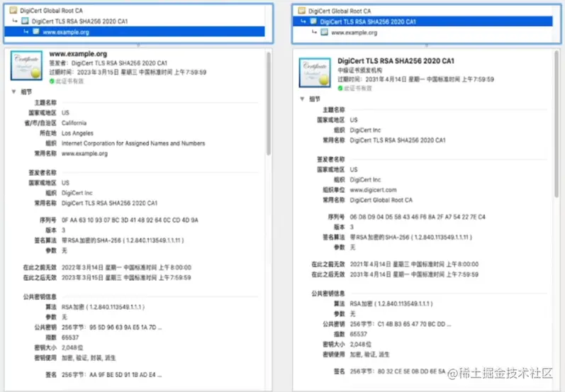Collapse details triangle in right certificate panel
Viewport: 565px width, 392px height.
[x=302, y=99]
